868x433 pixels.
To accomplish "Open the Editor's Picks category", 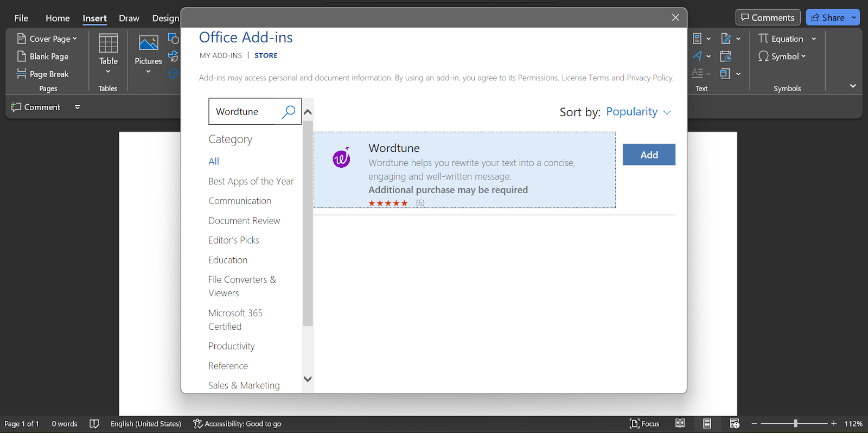I will (234, 240).
